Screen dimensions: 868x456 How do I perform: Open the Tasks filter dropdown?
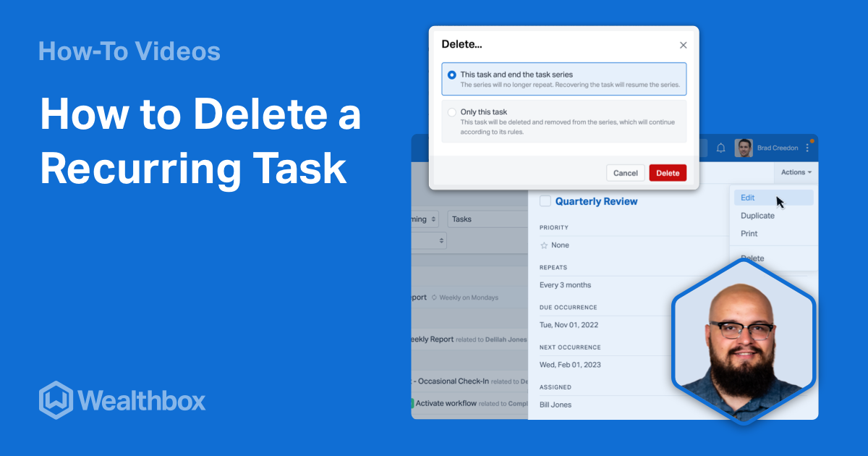(x=488, y=219)
